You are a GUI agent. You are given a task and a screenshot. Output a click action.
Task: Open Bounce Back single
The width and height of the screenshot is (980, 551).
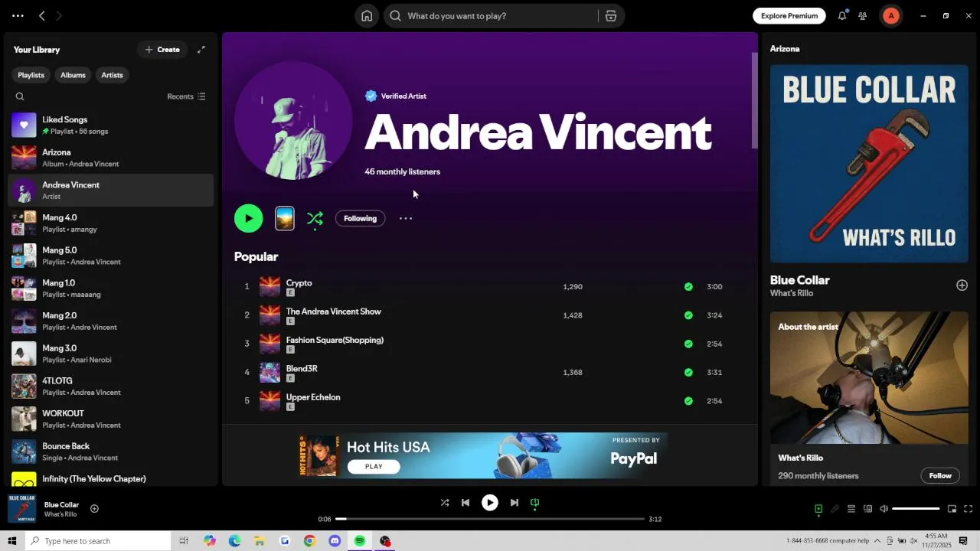pos(111,452)
